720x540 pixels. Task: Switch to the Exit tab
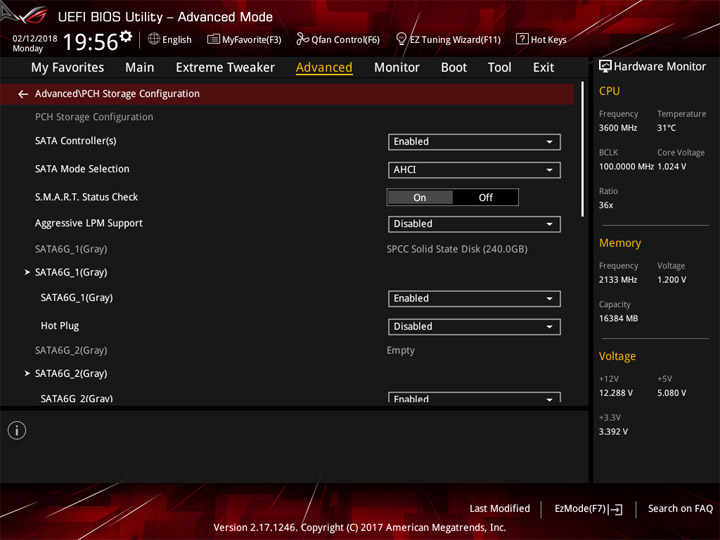pos(543,68)
